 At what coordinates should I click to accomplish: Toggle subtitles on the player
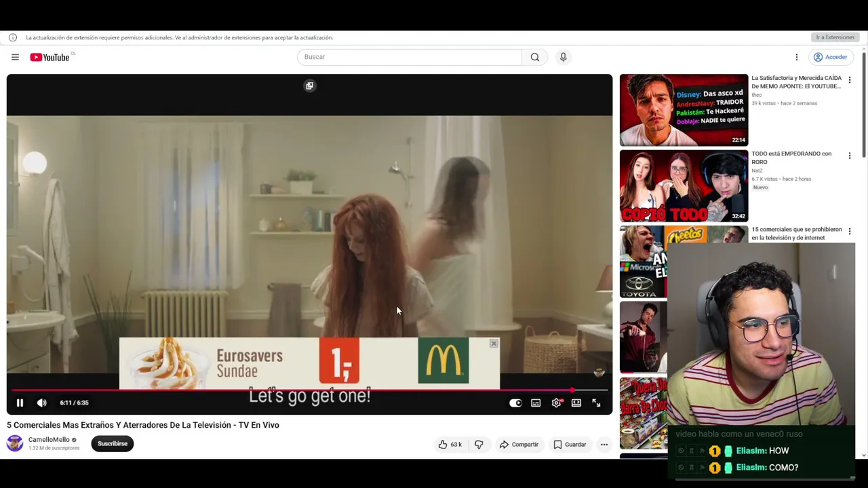pos(536,403)
